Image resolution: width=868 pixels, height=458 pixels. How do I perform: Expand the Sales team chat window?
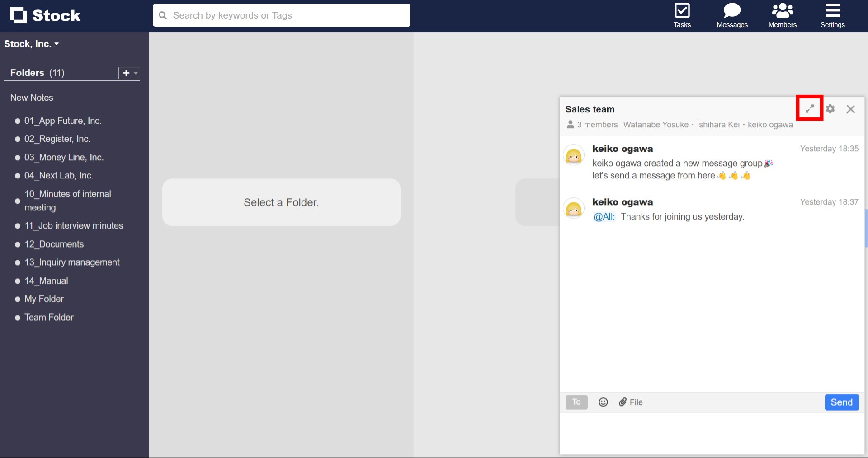[809, 108]
